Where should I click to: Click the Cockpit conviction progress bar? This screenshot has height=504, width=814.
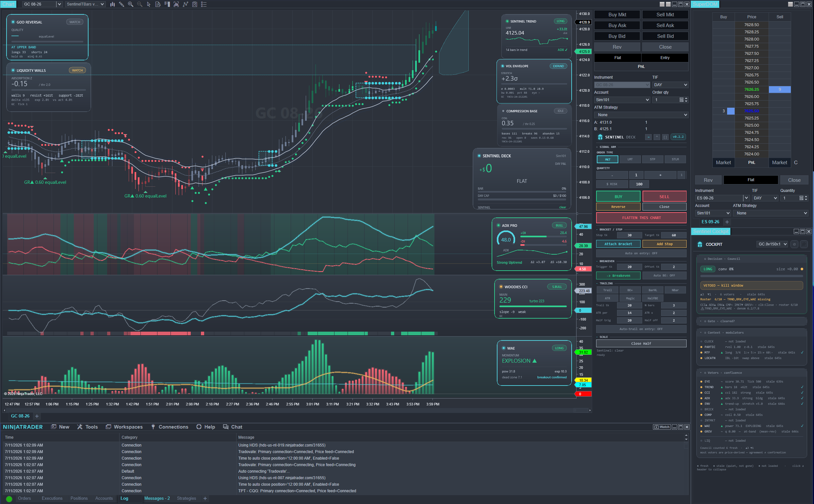[752, 276]
